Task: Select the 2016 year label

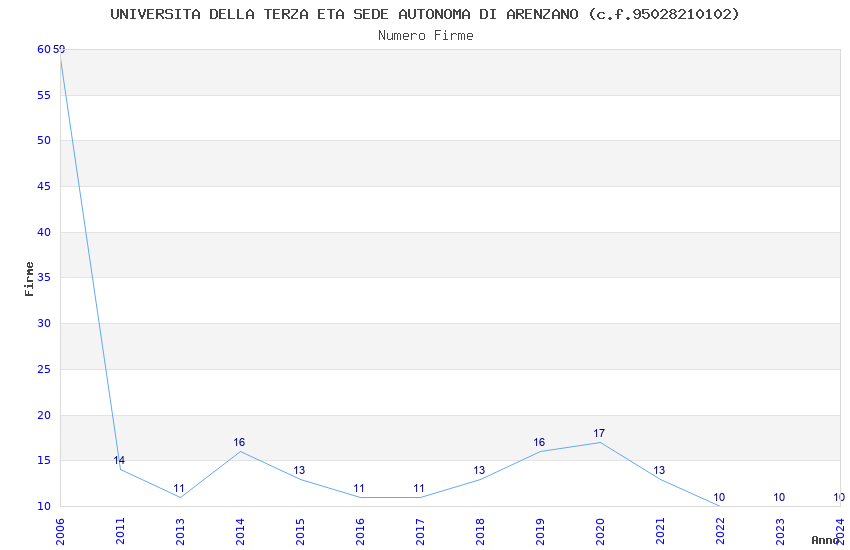Action: (x=360, y=532)
